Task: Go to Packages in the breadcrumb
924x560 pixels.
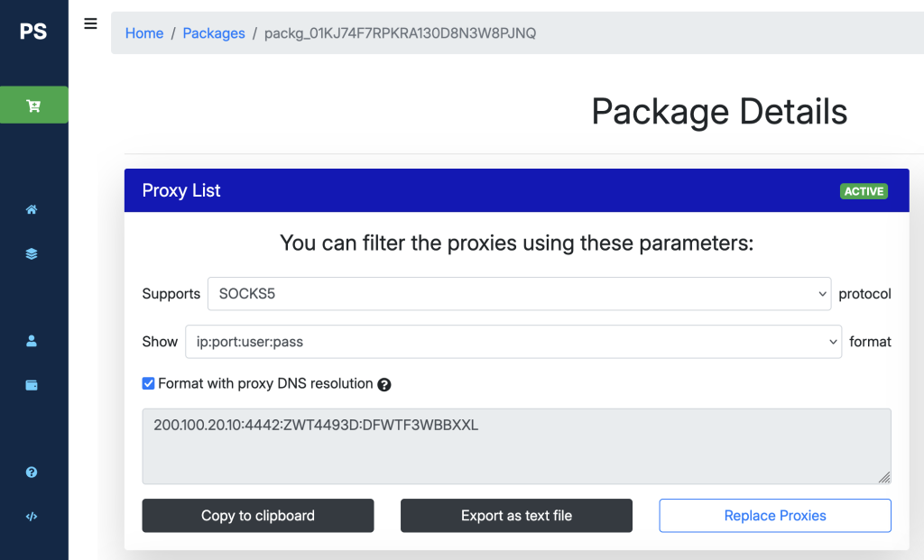Action: tap(214, 33)
